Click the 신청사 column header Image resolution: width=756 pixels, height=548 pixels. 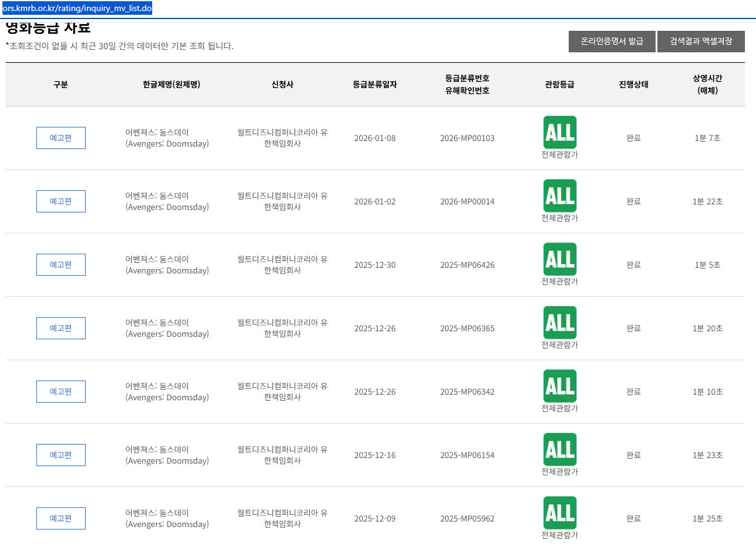(282, 84)
